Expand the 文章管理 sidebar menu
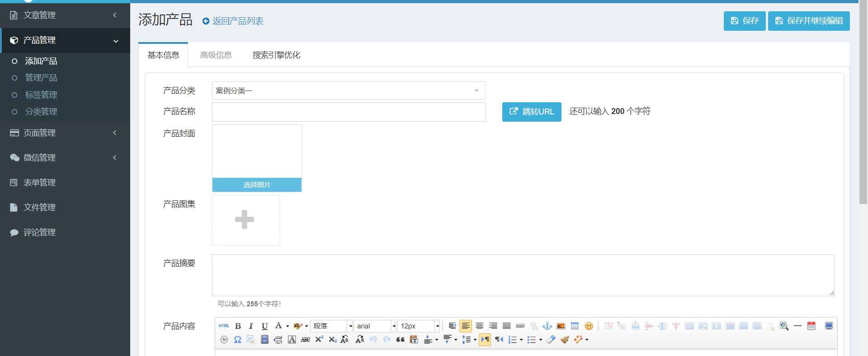868x356 pixels. point(65,15)
